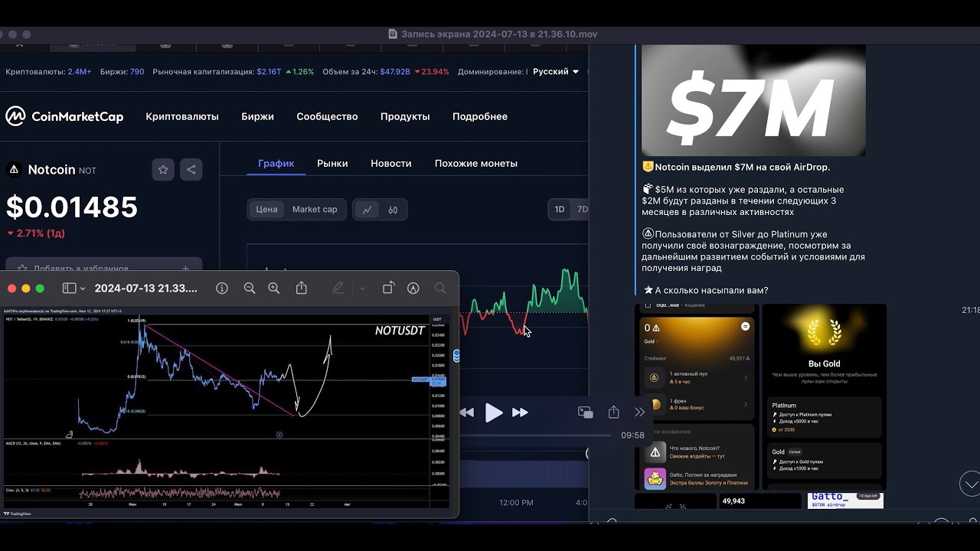Share the Notcoin page

[191, 170]
